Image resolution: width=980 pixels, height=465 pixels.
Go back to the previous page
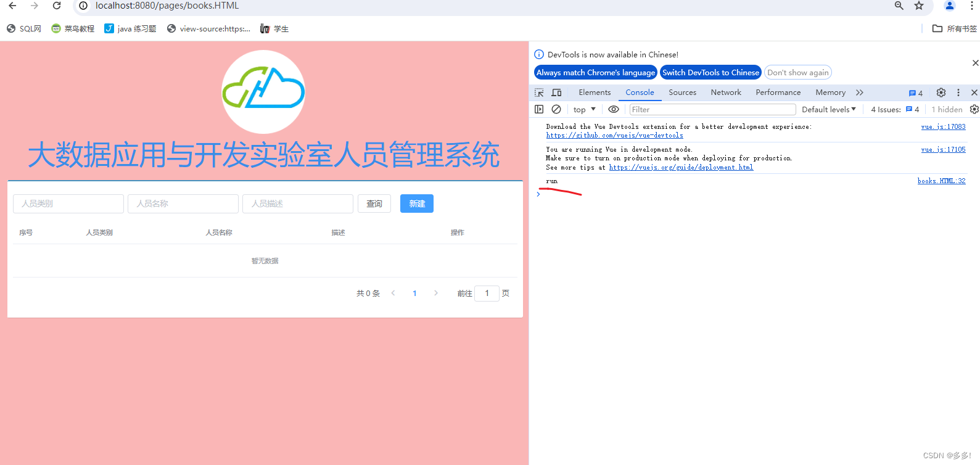click(x=12, y=6)
